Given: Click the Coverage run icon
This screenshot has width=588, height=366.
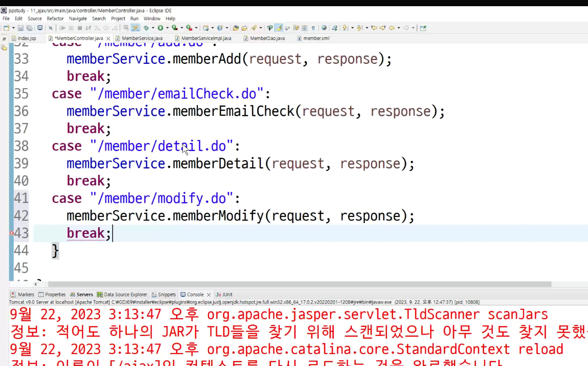Looking at the screenshot, I should [175, 28].
